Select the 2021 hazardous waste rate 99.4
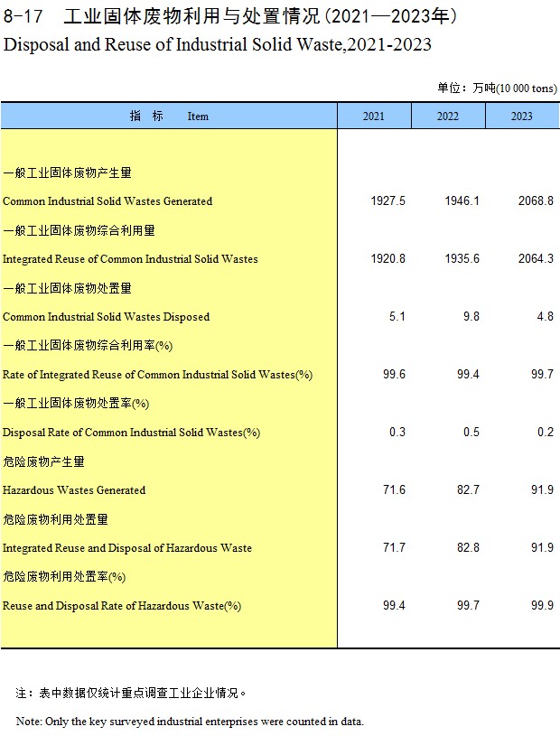560x736 pixels. [x=394, y=605]
